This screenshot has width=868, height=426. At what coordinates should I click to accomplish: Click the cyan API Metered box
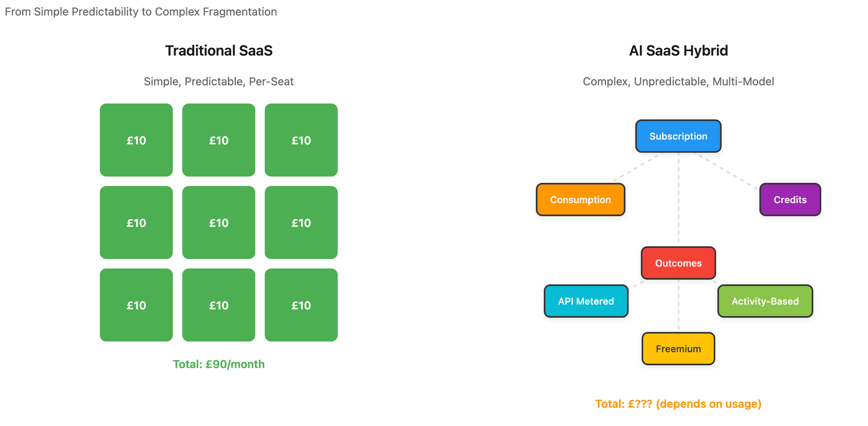point(586,301)
